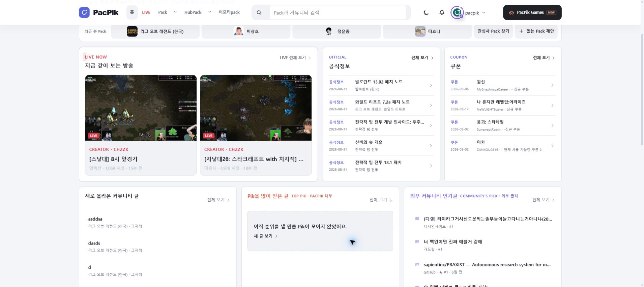644x287 pixels.
Task: Open notifications bell icon
Action: (442, 12)
